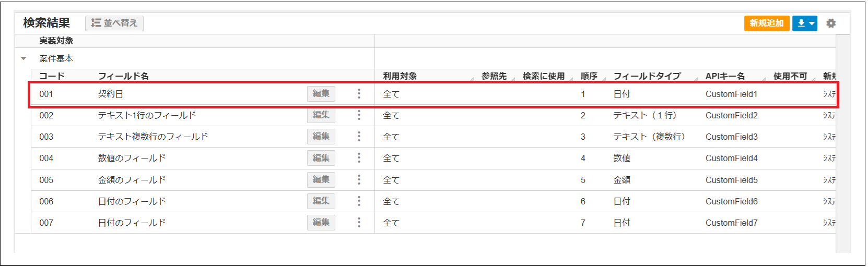Open three-dot menu for row 006
Image resolution: width=868 pixels, height=268 pixels.
point(359,201)
